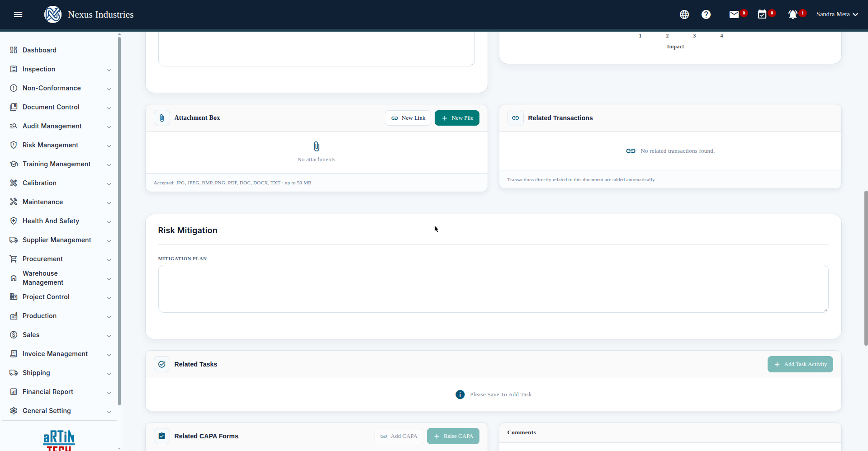Open Supplier Management menu item
The width and height of the screenshot is (868, 451).
pyautogui.click(x=60, y=240)
